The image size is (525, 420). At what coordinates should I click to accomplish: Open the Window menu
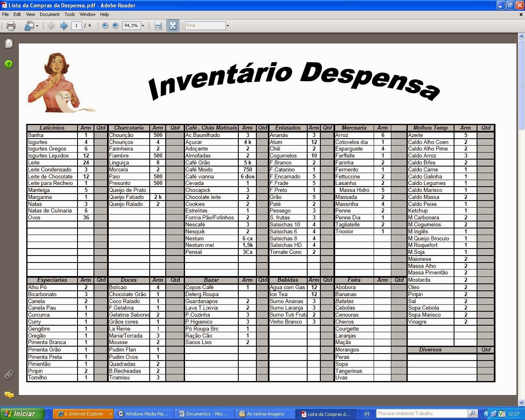(x=87, y=14)
